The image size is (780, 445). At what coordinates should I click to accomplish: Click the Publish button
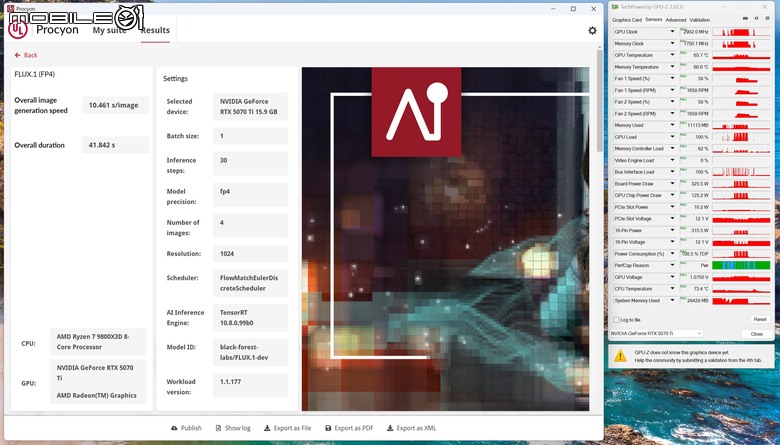(186, 428)
